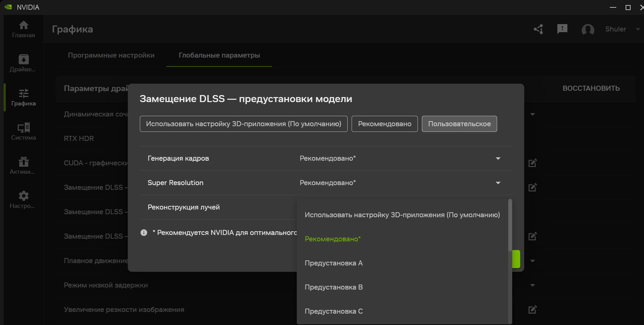
Task: Click the NVIDIA logo in title bar
Action: [x=8, y=7]
